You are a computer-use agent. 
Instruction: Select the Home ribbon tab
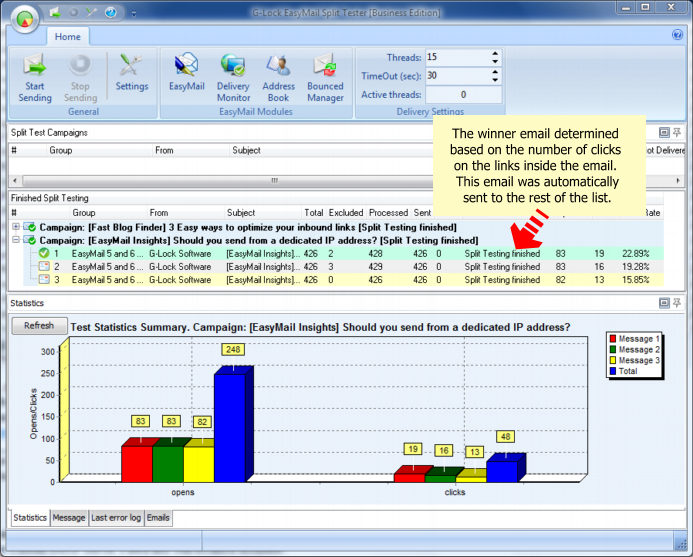point(68,37)
